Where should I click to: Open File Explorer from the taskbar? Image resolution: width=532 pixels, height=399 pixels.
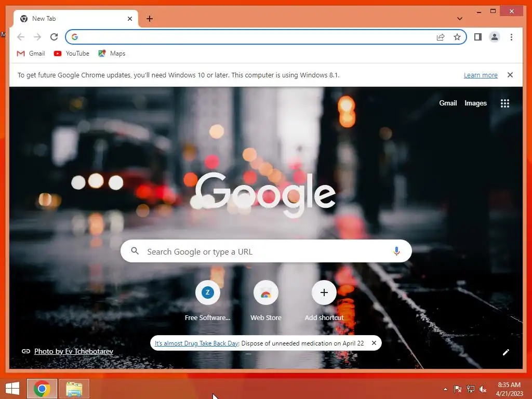74,389
